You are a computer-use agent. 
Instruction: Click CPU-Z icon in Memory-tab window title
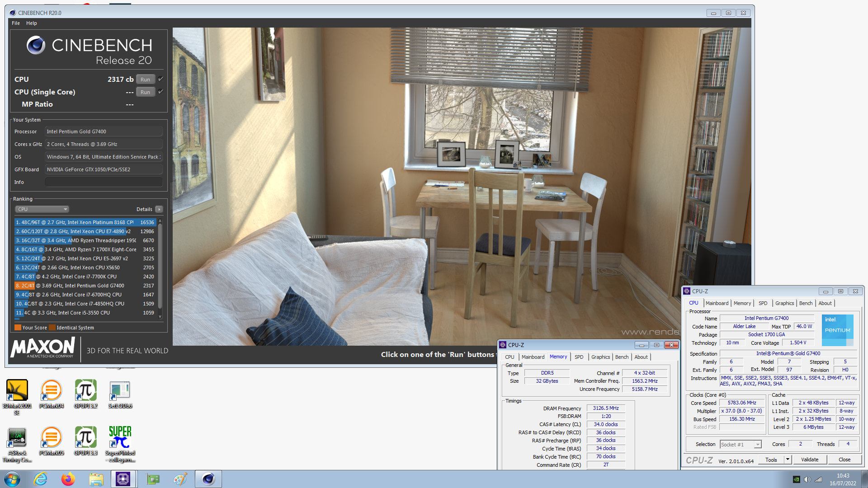[x=503, y=345]
